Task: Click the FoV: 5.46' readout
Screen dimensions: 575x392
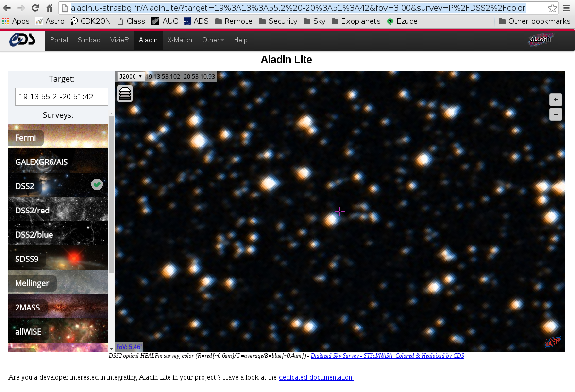Action: click(129, 347)
